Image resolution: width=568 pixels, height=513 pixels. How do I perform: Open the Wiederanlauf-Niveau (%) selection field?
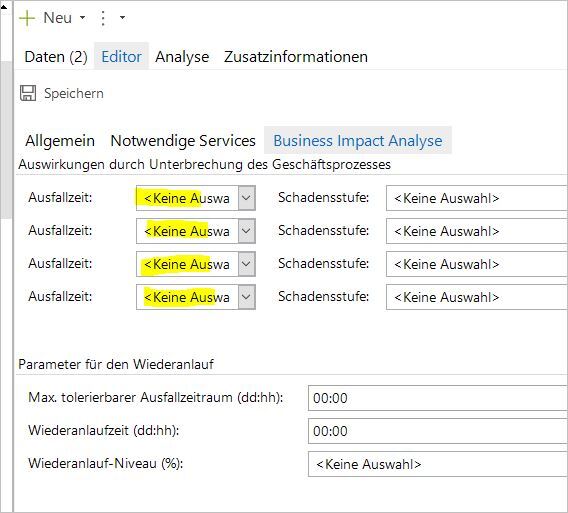pos(438,464)
